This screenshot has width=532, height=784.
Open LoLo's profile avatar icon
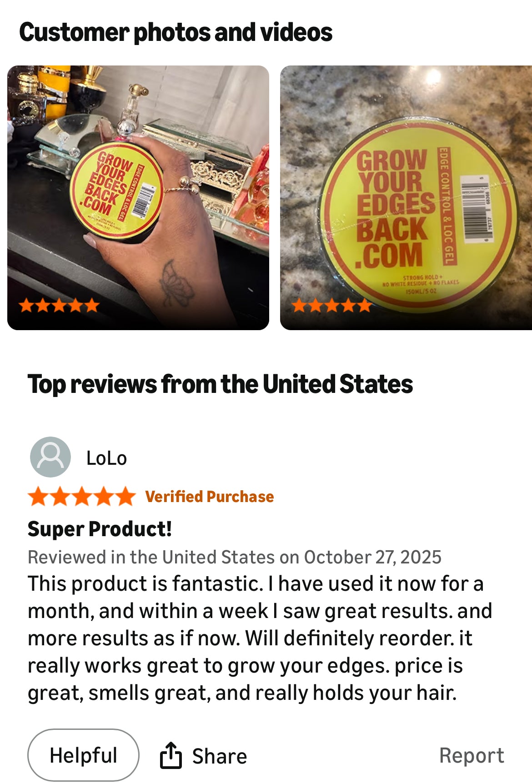pos(50,457)
